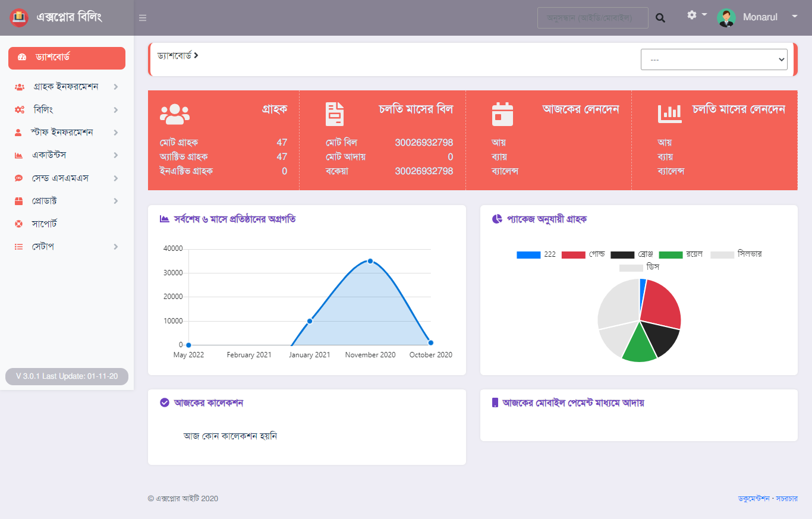812x519 pixels.
Task: Toggle the hamburger sidebar menu icon
Action: (143, 18)
